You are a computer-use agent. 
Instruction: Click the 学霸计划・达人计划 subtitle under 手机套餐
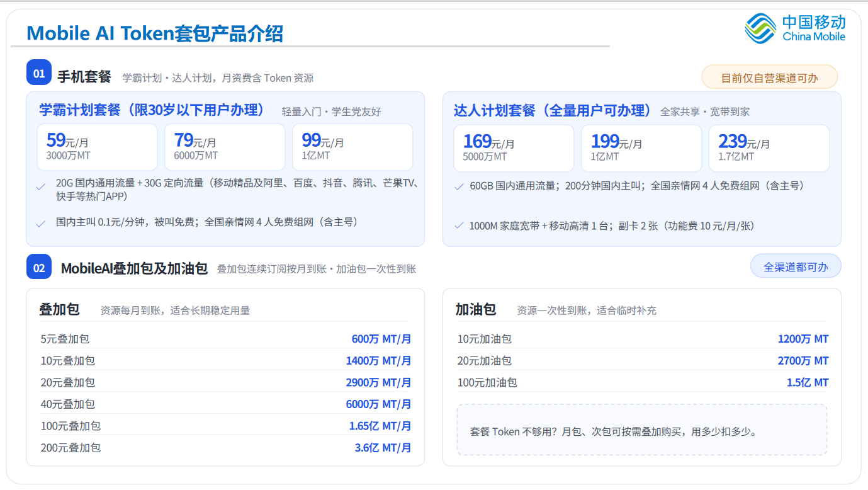point(218,78)
